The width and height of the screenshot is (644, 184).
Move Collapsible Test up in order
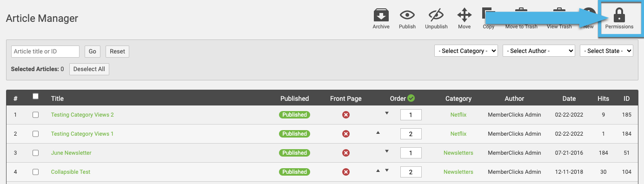click(x=378, y=171)
